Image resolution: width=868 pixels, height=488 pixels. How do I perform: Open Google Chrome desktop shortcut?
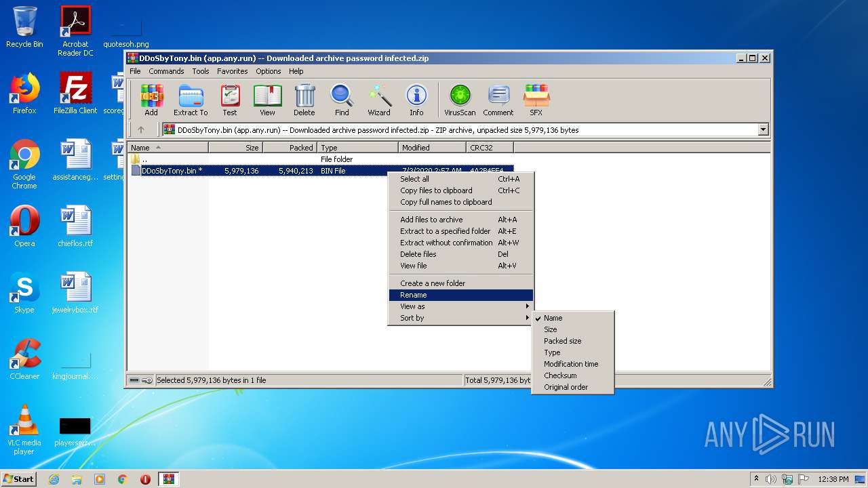click(x=24, y=164)
